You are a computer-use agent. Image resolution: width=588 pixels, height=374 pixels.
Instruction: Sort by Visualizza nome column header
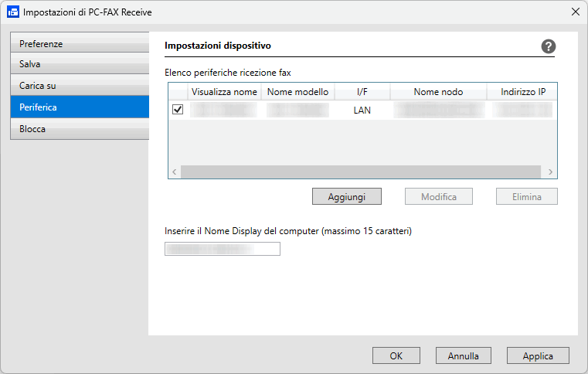click(x=224, y=92)
